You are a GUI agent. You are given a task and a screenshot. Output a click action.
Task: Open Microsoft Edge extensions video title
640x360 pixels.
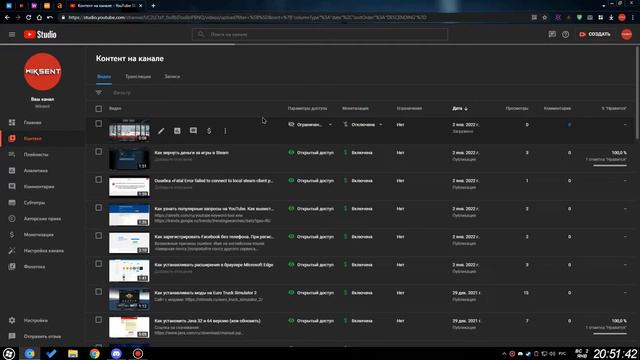(x=213, y=264)
